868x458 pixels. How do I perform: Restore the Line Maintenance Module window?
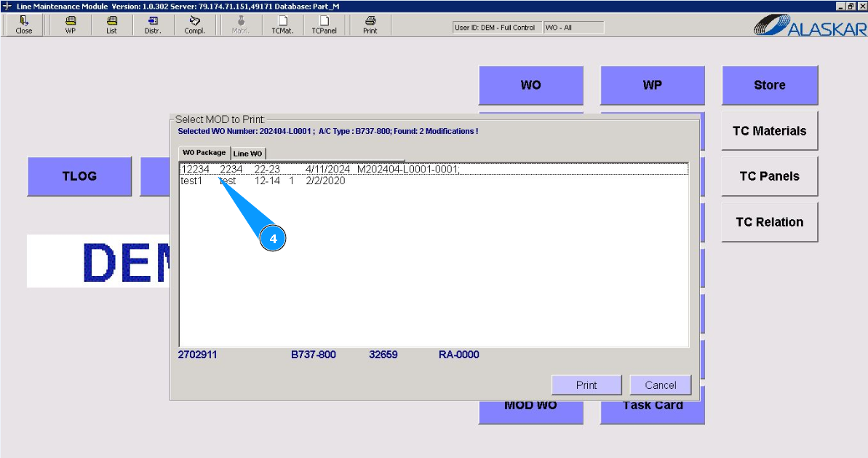851,6
